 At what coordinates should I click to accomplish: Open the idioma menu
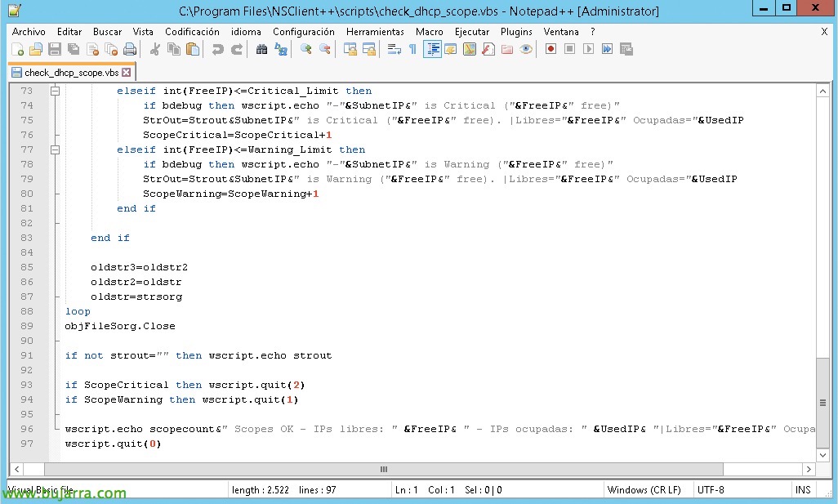click(x=247, y=32)
